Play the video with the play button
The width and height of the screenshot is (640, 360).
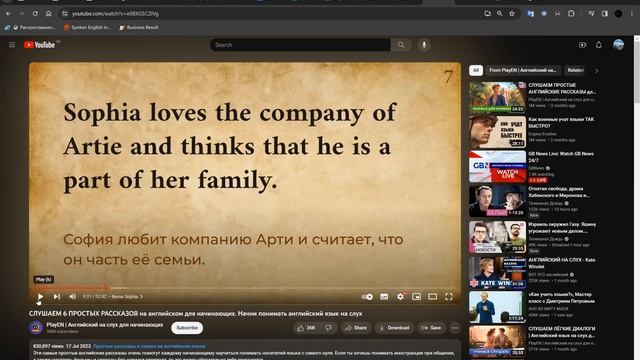click(40, 297)
